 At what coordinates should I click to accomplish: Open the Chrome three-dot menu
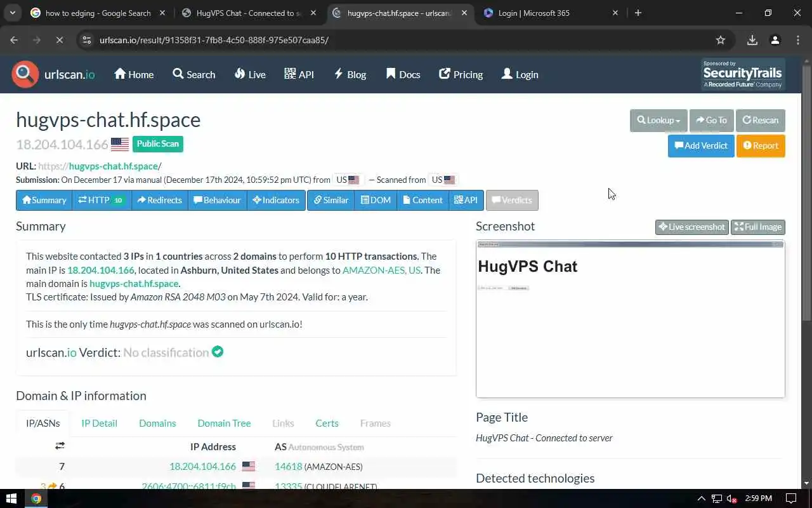click(798, 40)
